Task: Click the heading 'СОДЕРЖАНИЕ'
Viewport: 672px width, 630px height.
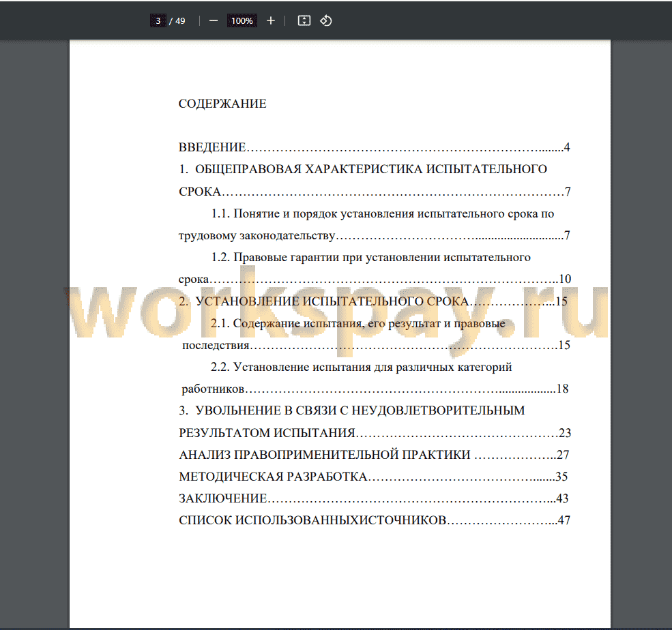Action: click(x=222, y=104)
